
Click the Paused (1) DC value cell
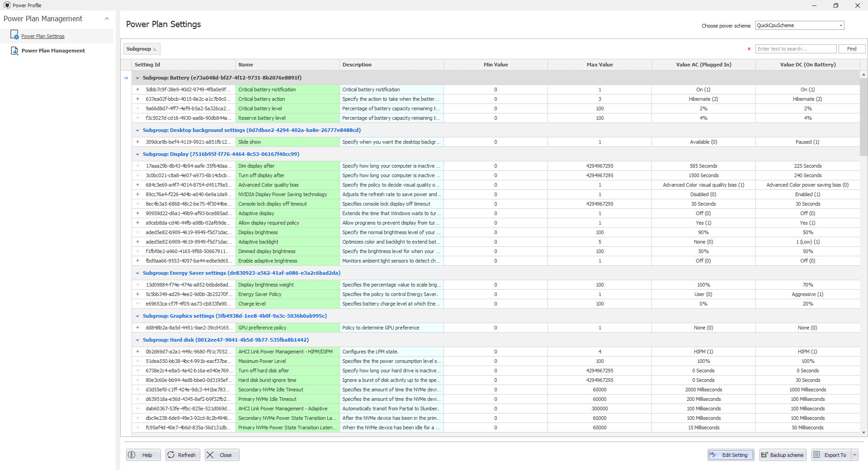tap(807, 142)
